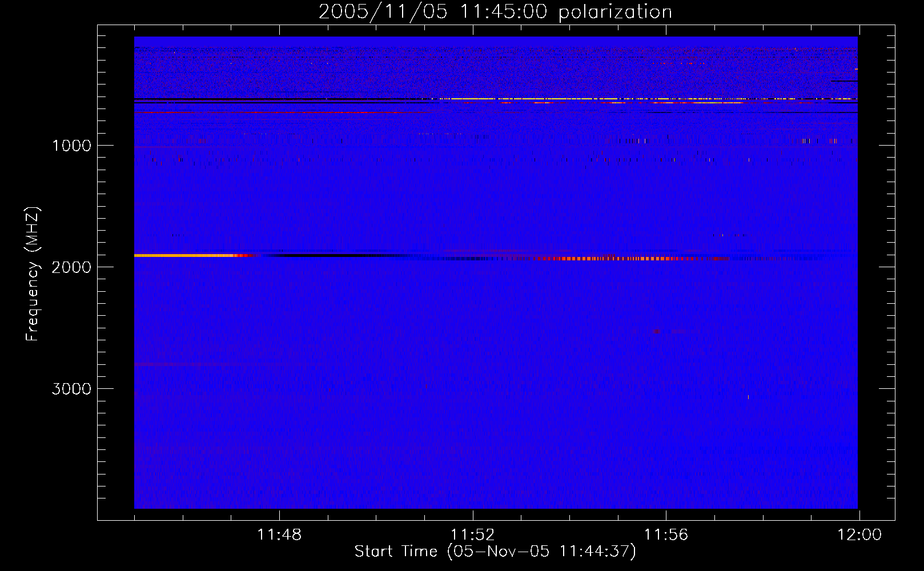Click the 1000 frequency tick label
Viewport: 924px width, 571px height.
point(71,146)
